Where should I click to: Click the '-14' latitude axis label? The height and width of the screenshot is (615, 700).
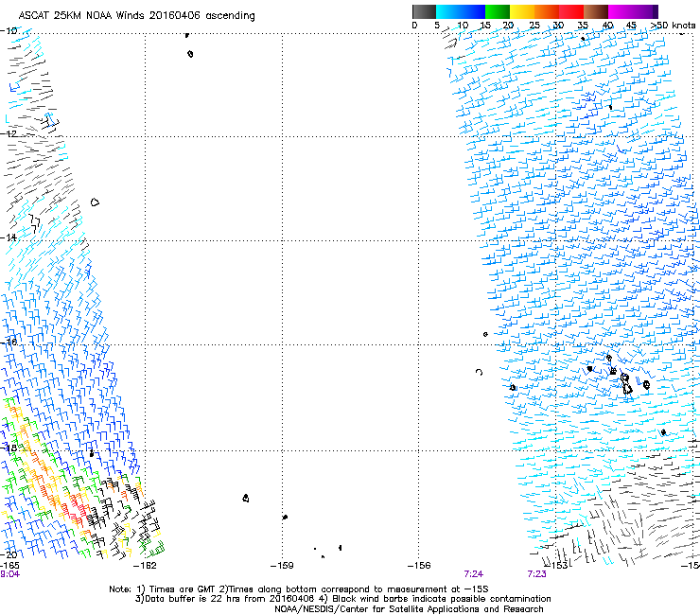tap(9, 237)
